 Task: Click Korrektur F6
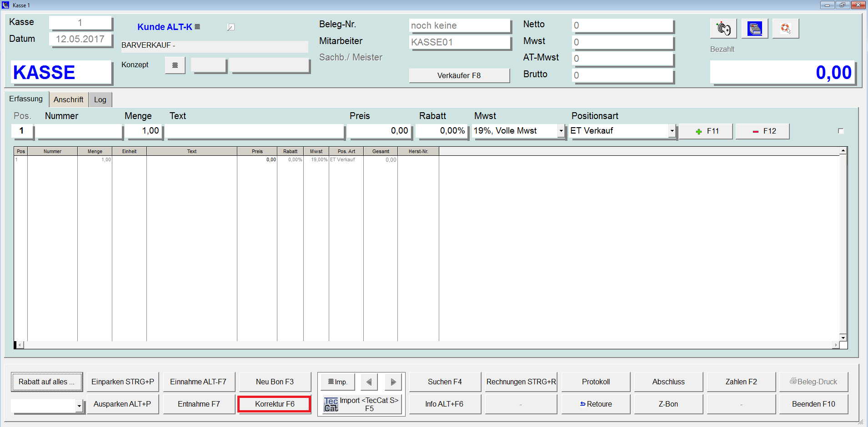275,404
